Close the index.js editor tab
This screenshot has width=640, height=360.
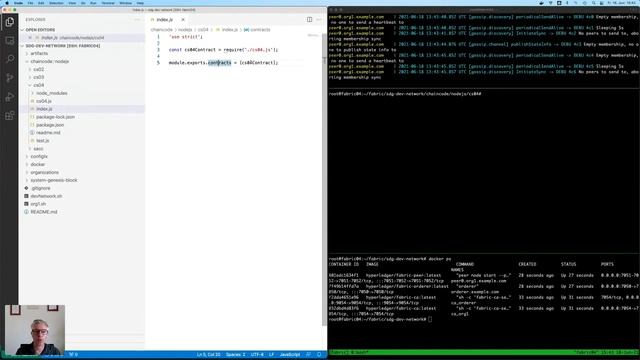tap(183, 20)
